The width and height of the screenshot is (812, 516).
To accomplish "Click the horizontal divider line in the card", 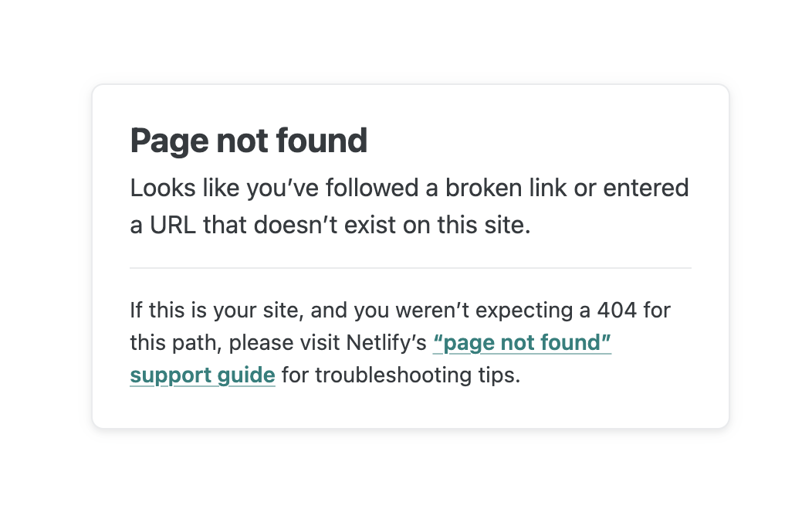I will 410,268.
